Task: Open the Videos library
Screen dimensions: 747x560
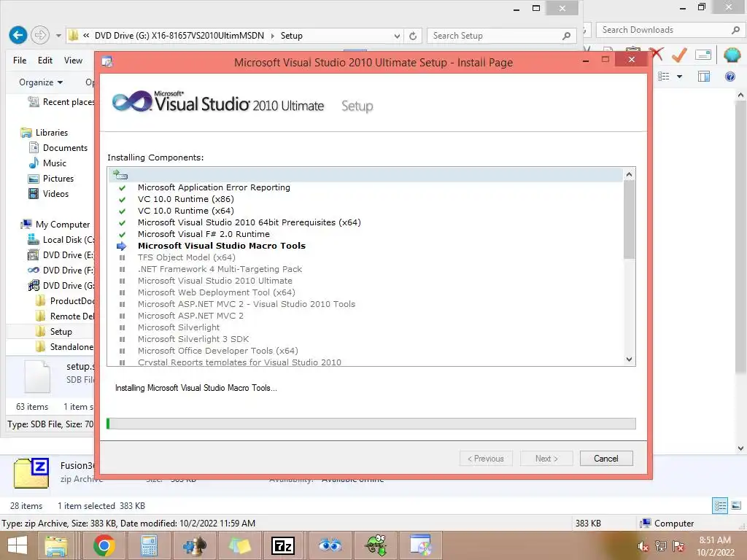Action: coord(49,194)
